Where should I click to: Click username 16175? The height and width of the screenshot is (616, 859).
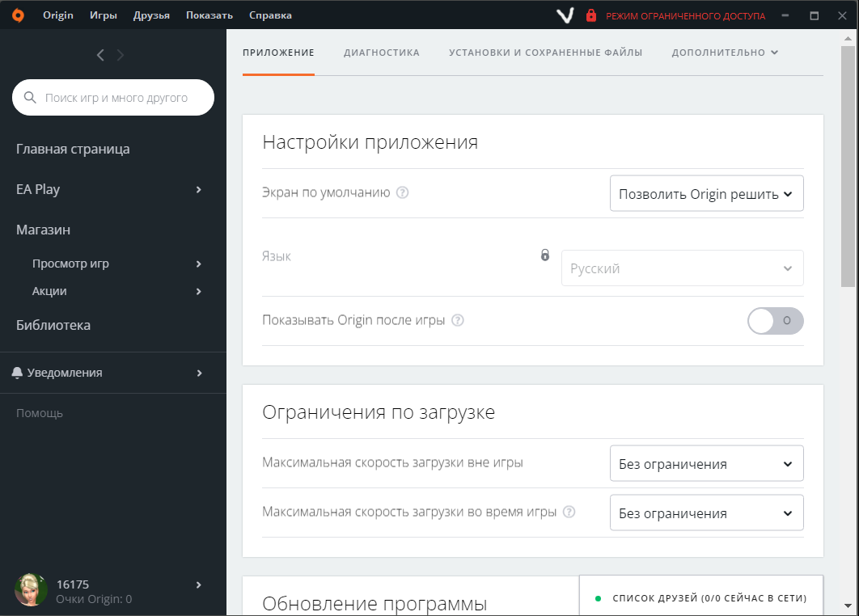click(72, 584)
